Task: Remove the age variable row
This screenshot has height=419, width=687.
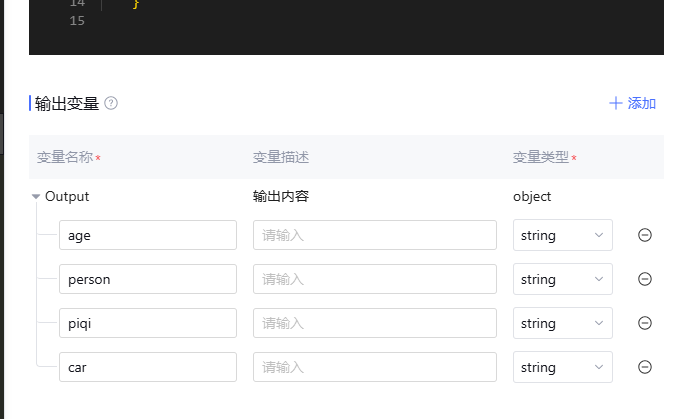Action: 645,235
